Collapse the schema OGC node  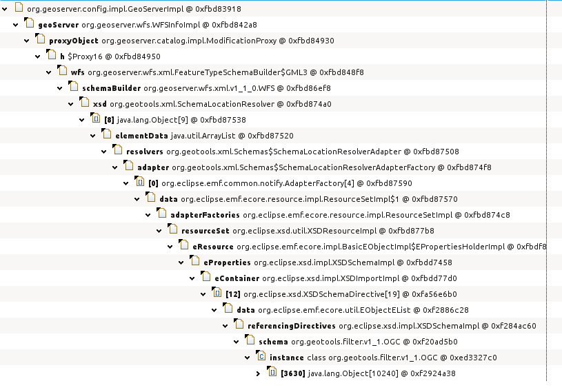coord(237,342)
